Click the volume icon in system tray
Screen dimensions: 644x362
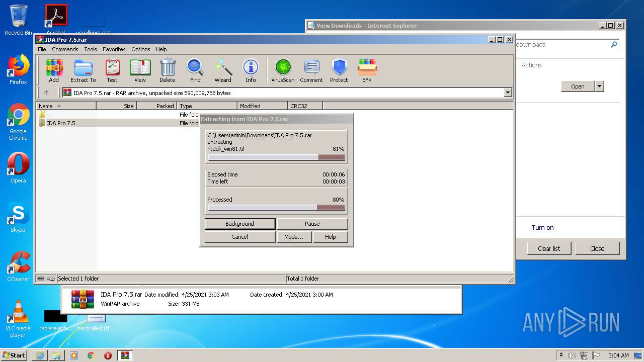point(572,355)
